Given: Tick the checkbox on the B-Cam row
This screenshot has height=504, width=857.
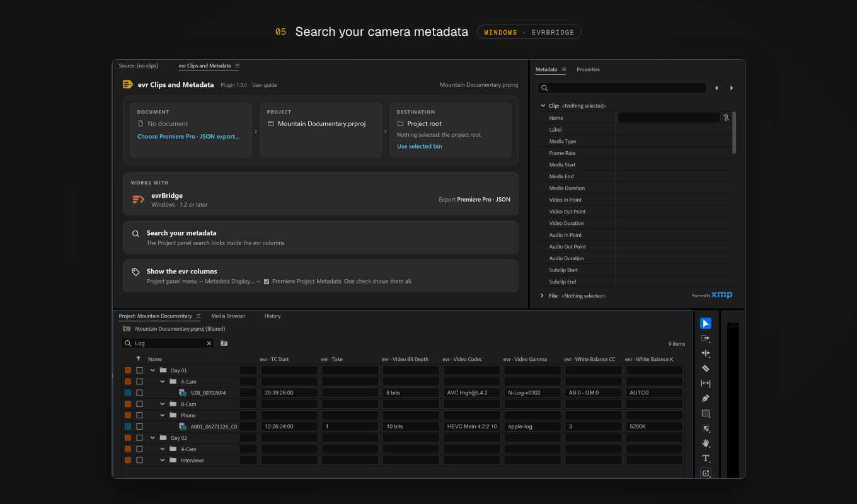Looking at the screenshot, I should [x=139, y=404].
